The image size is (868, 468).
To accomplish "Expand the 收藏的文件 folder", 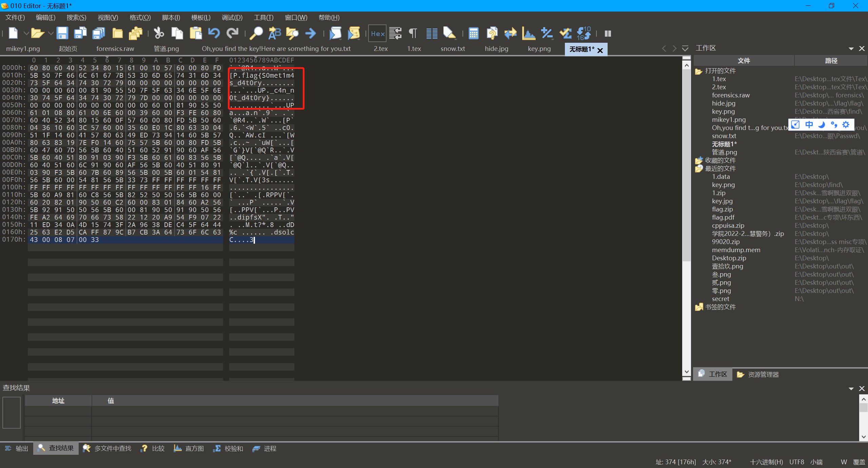I will pyautogui.click(x=698, y=160).
